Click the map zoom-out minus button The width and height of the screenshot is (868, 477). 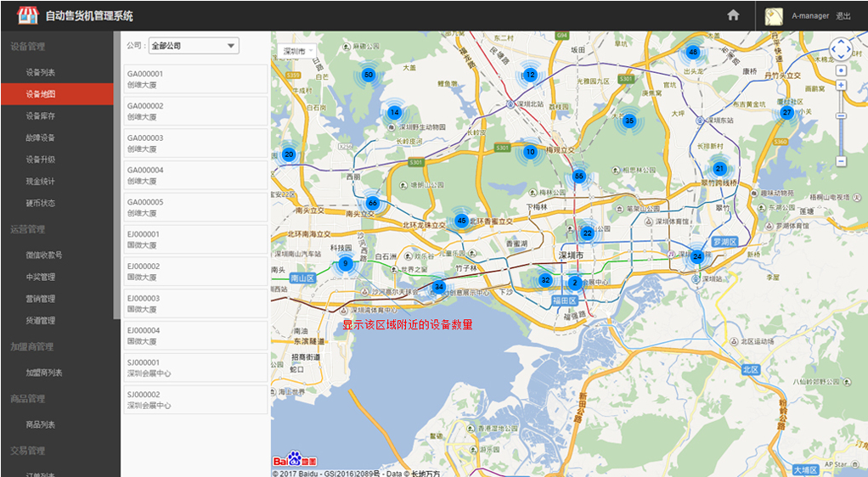[x=841, y=160]
